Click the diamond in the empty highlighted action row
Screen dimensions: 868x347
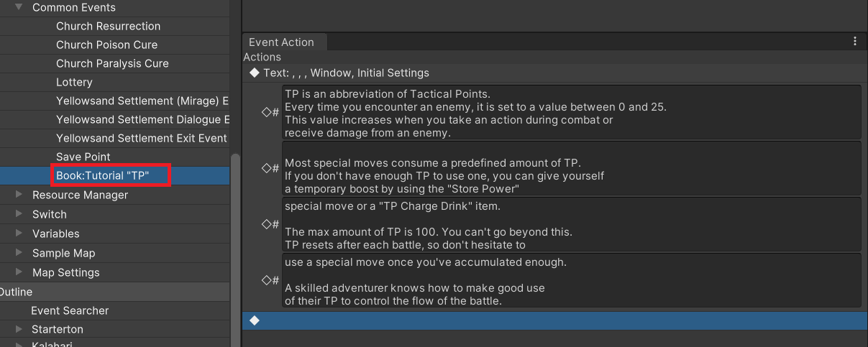[x=254, y=320]
